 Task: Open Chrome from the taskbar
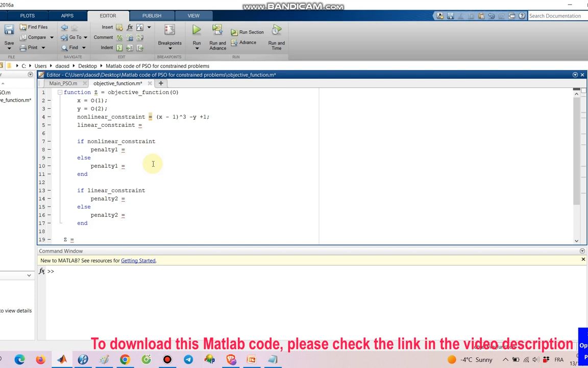coord(125,359)
